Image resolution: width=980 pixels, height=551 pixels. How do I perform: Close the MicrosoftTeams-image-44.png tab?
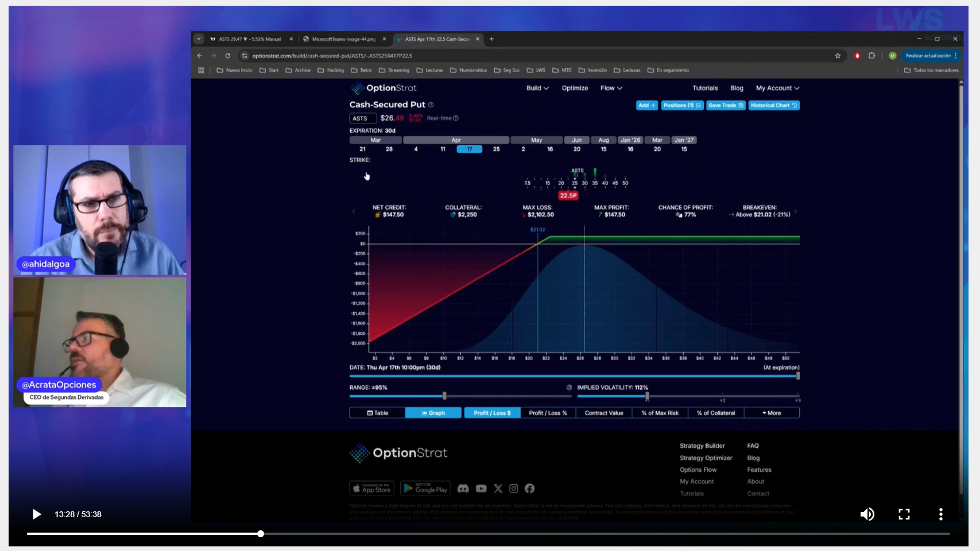(x=385, y=39)
